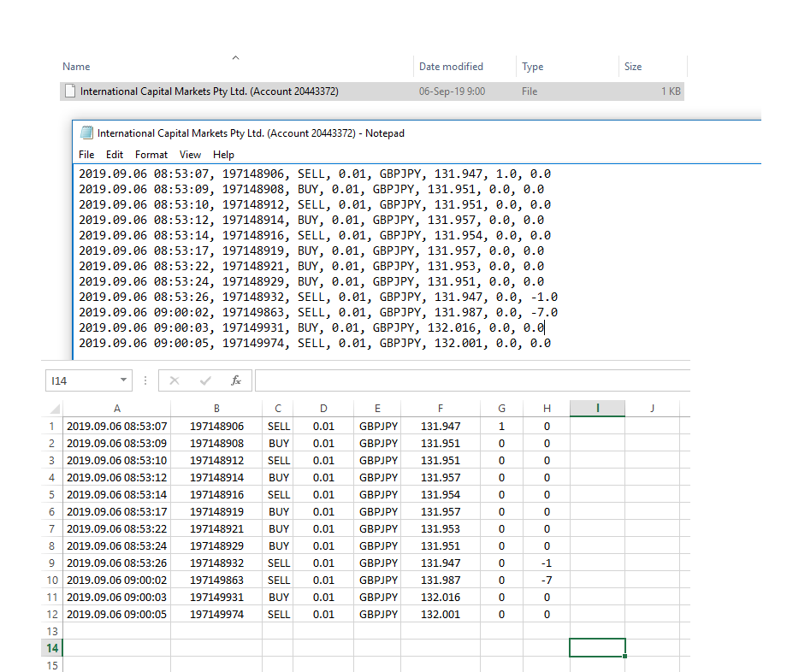Screen dimensions: 787x672
Task: Sort files by Type column header
Action: pos(533,66)
